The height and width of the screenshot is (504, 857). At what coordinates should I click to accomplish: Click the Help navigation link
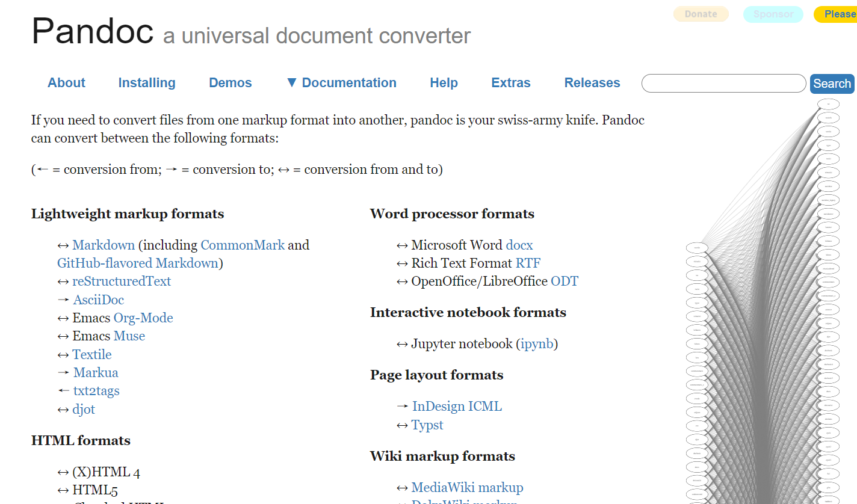click(x=444, y=83)
